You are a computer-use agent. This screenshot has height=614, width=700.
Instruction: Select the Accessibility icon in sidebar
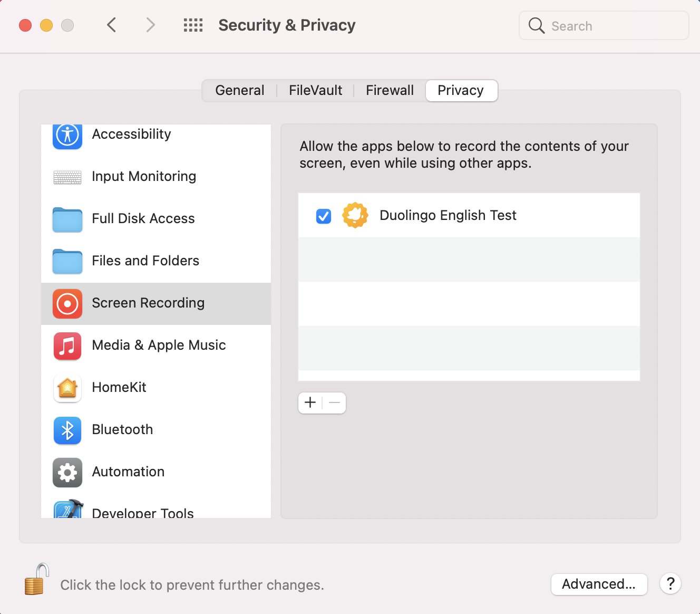[x=67, y=135]
